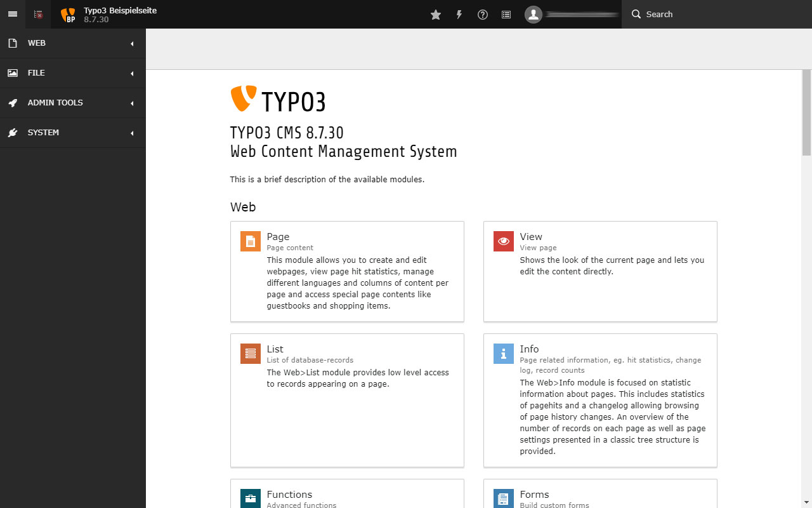Click the vertical scrollbar thumb

806,112
